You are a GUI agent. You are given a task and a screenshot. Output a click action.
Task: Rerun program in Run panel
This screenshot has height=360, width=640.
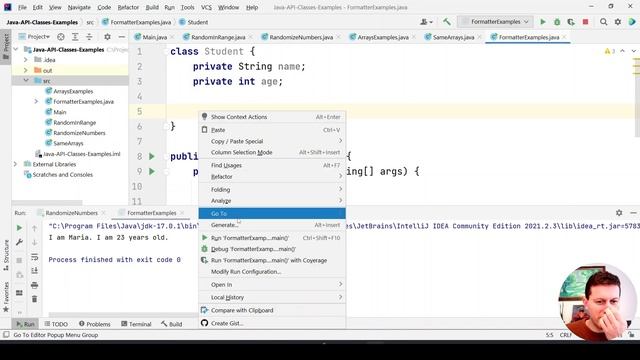[x=19, y=228]
